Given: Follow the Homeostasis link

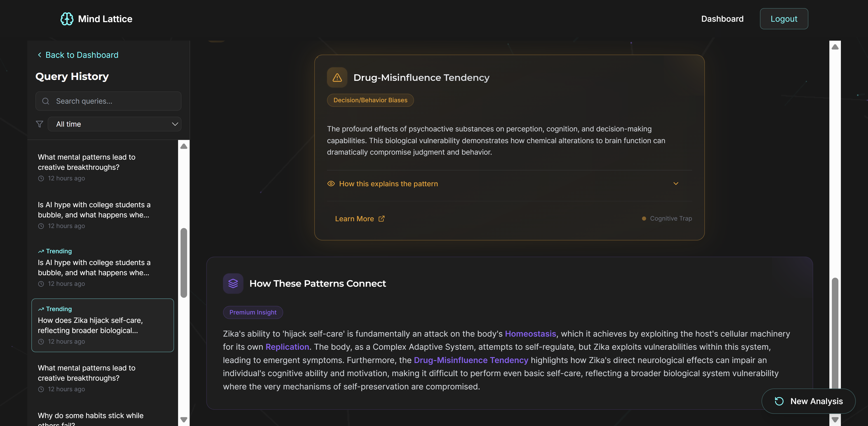Looking at the screenshot, I should (x=530, y=334).
